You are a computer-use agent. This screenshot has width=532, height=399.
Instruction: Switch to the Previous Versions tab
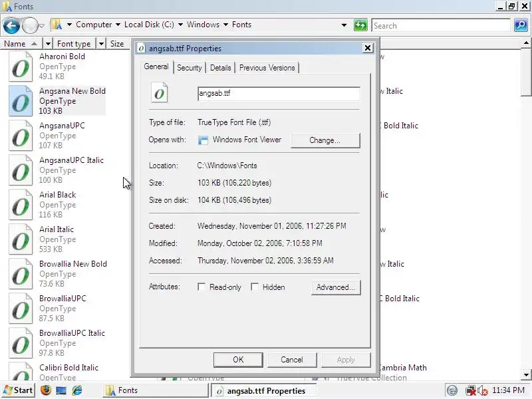[267, 68]
